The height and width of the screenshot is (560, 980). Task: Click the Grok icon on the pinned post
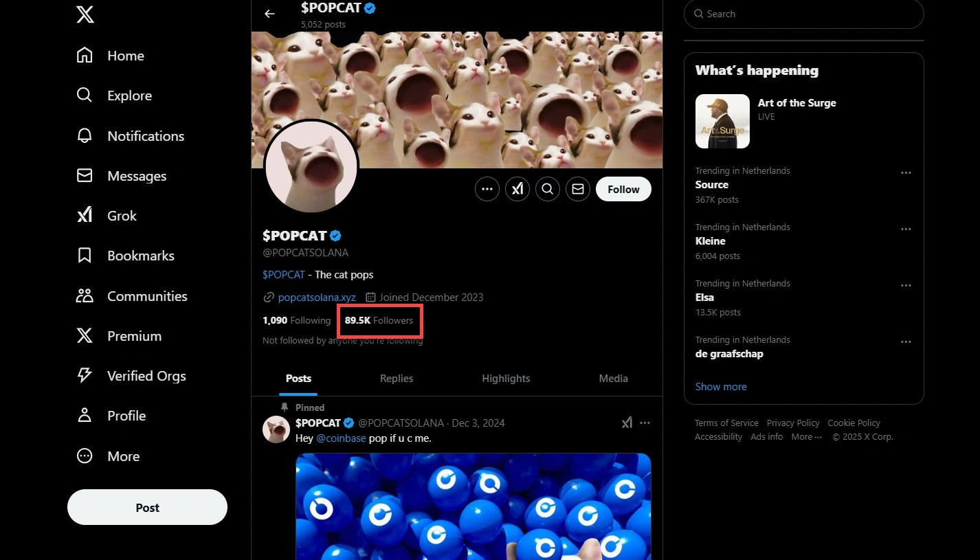[627, 423]
